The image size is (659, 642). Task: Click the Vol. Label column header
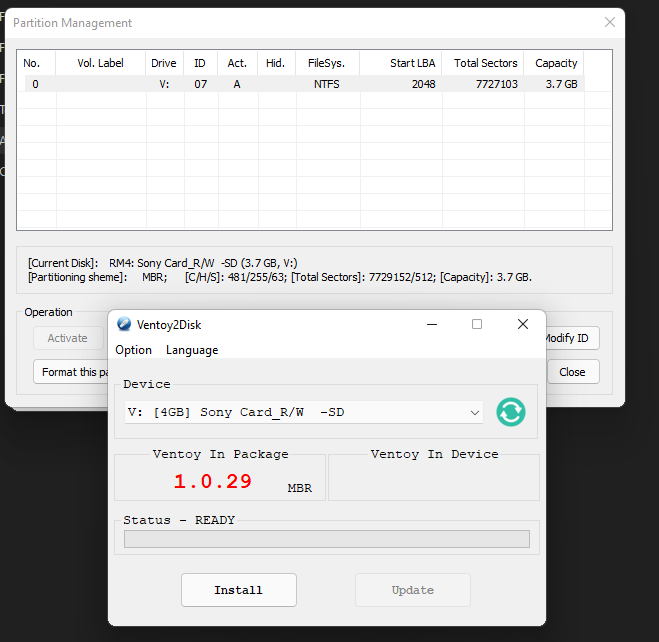click(100, 63)
